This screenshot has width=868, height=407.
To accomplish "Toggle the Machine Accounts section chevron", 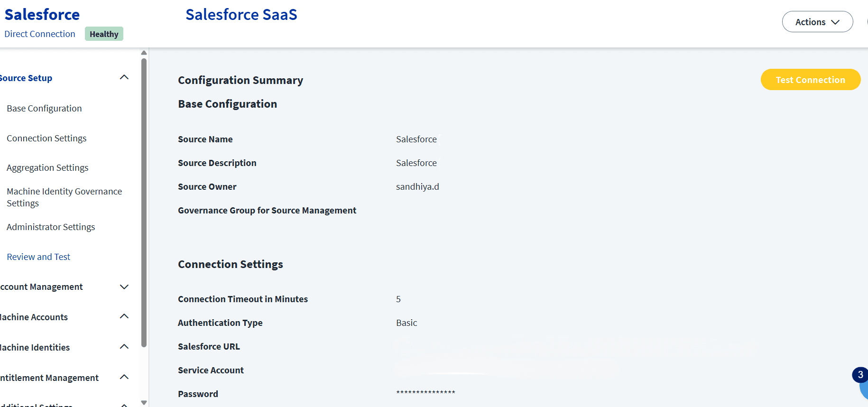I will coord(124,316).
